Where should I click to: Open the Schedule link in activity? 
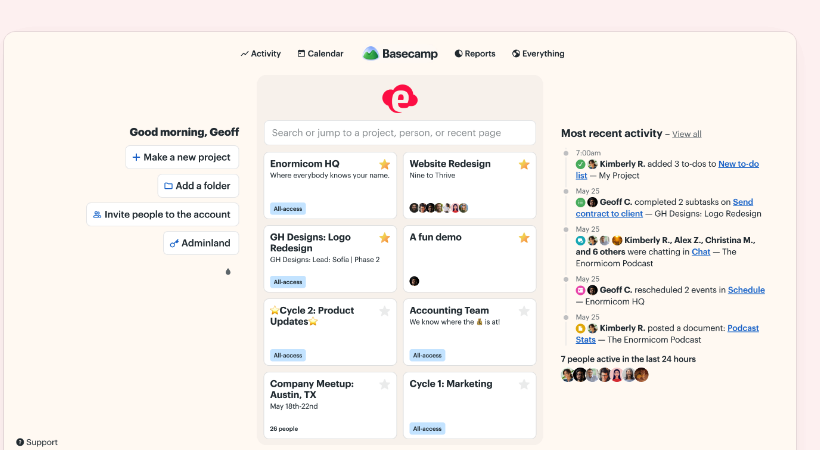[746, 290]
